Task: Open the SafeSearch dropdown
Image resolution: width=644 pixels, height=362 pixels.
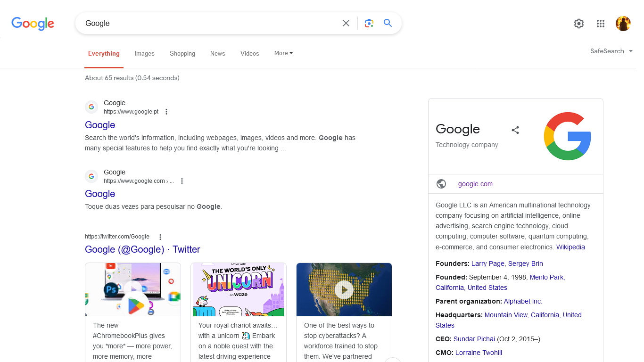Action: pos(611,51)
